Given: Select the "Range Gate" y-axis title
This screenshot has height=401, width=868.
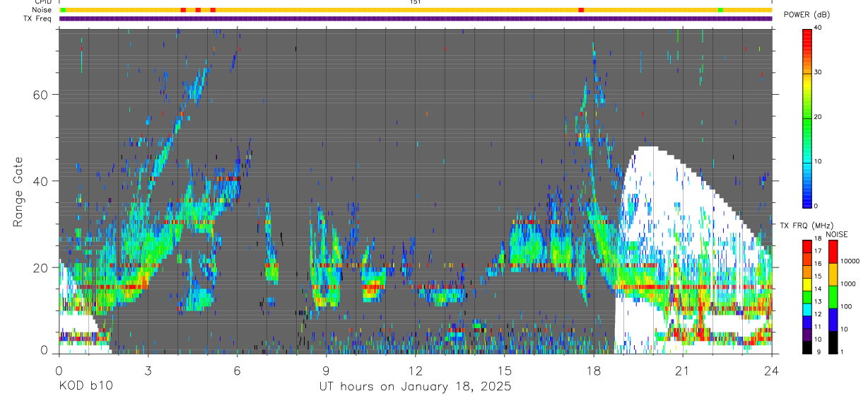Looking at the screenshot, I should click(18, 192).
